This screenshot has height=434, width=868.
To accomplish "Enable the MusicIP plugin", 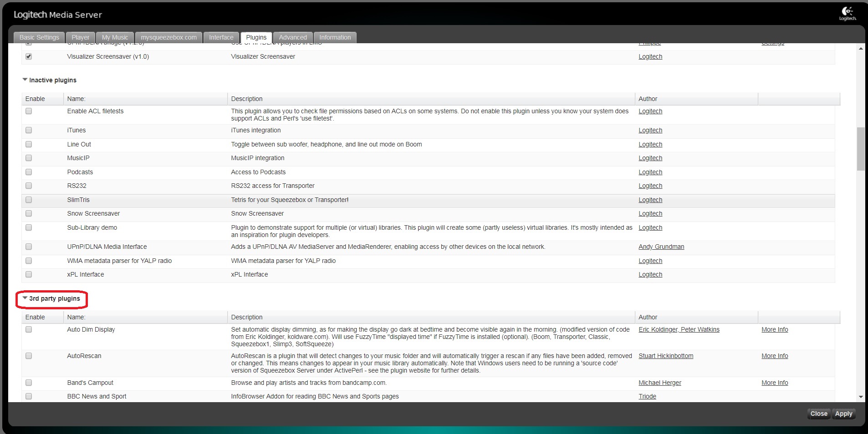I will 29,158.
